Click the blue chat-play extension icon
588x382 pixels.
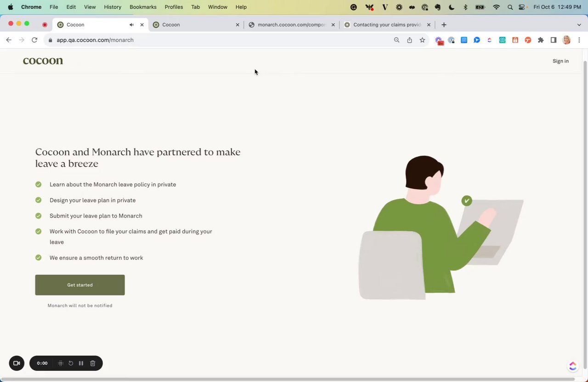click(477, 40)
